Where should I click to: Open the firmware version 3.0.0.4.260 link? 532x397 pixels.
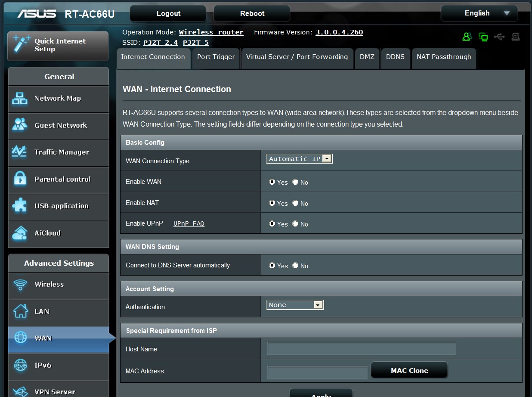click(x=339, y=32)
